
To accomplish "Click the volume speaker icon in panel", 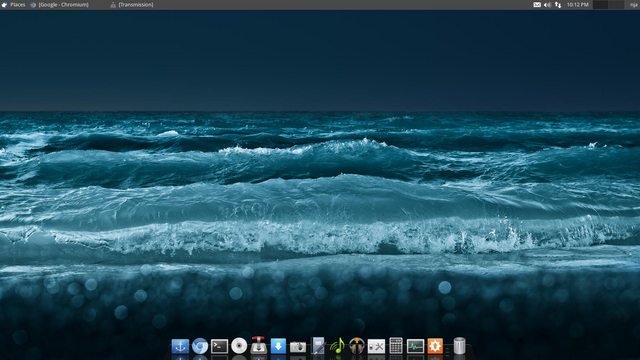I will 547,5.
